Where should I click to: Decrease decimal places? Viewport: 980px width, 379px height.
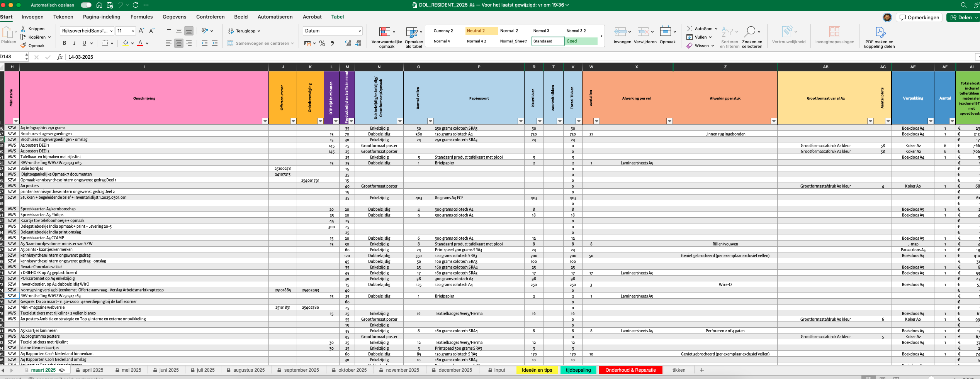358,43
